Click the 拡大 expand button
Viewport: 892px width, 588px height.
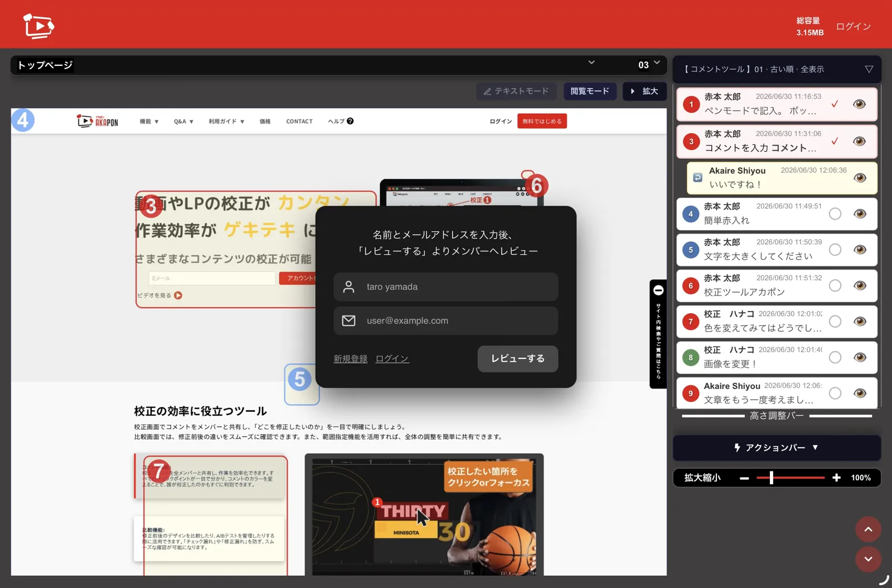point(643,91)
